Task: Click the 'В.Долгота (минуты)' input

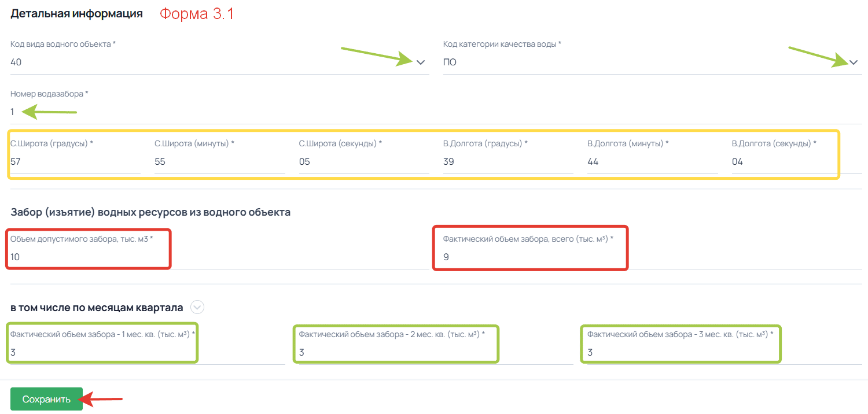Action: [x=652, y=162]
